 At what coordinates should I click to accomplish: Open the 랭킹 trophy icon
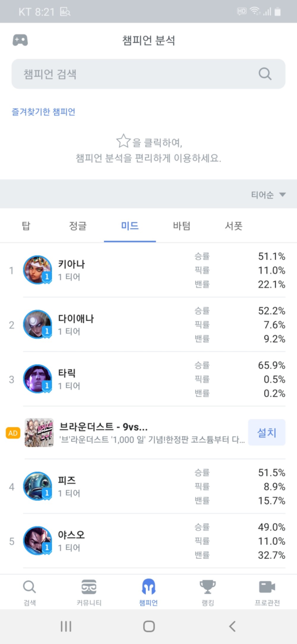click(x=208, y=587)
